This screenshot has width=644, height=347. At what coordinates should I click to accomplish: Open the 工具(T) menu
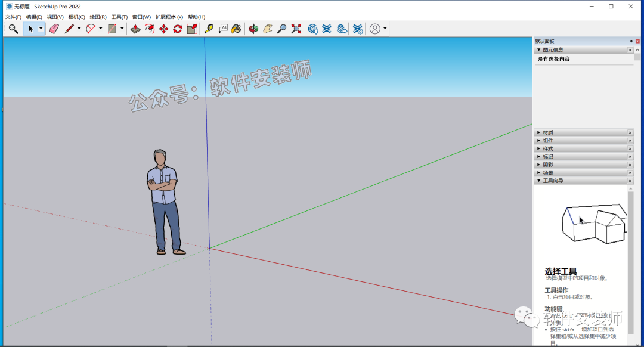click(x=119, y=17)
